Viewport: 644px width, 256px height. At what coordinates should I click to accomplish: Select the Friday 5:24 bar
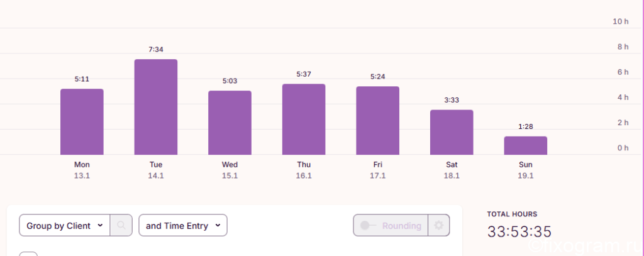coord(377,120)
